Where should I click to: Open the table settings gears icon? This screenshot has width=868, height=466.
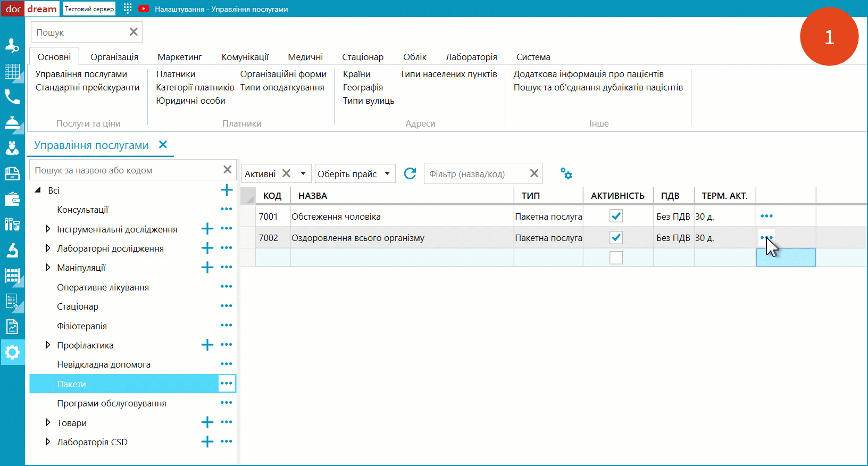[x=566, y=173]
